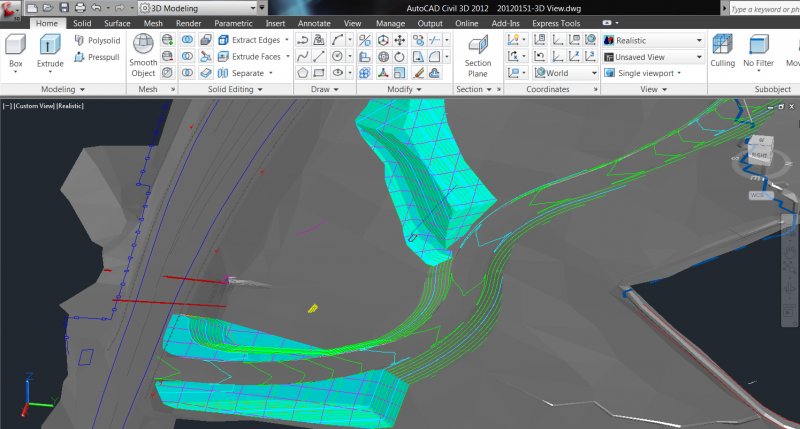Image resolution: width=800 pixels, height=429 pixels.
Task: Open the Annotate ribbon tab
Action: (314, 22)
